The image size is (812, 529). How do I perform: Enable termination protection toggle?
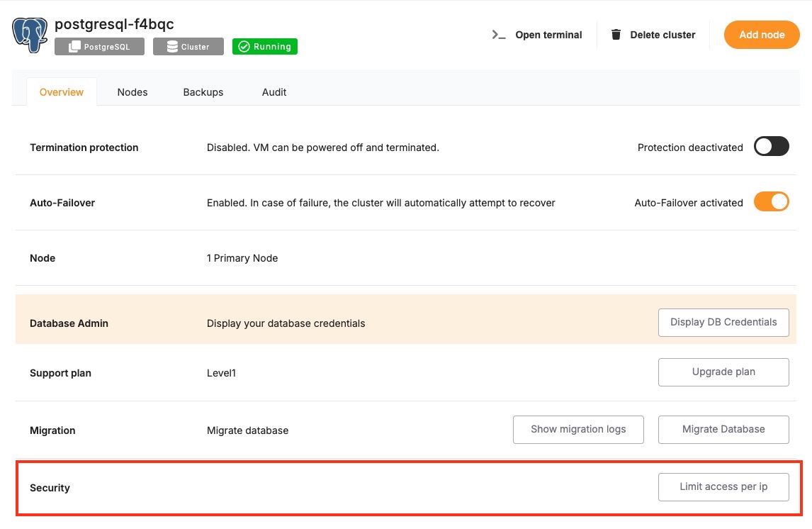771,147
